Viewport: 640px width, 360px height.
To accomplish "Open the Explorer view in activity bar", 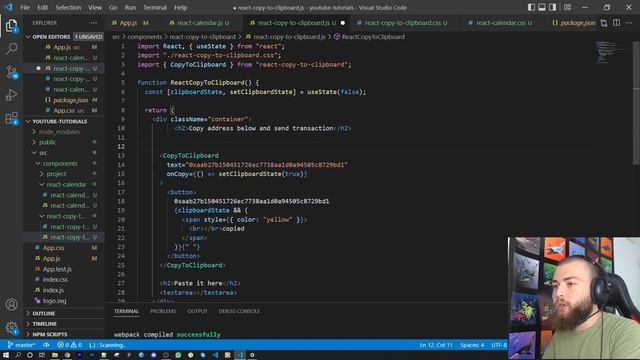I will pyautogui.click(x=11, y=26).
